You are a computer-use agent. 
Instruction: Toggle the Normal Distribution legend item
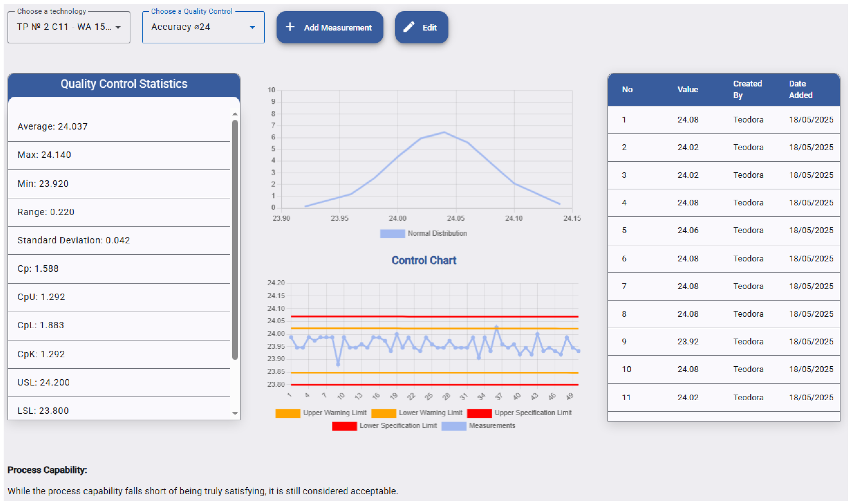click(x=423, y=233)
